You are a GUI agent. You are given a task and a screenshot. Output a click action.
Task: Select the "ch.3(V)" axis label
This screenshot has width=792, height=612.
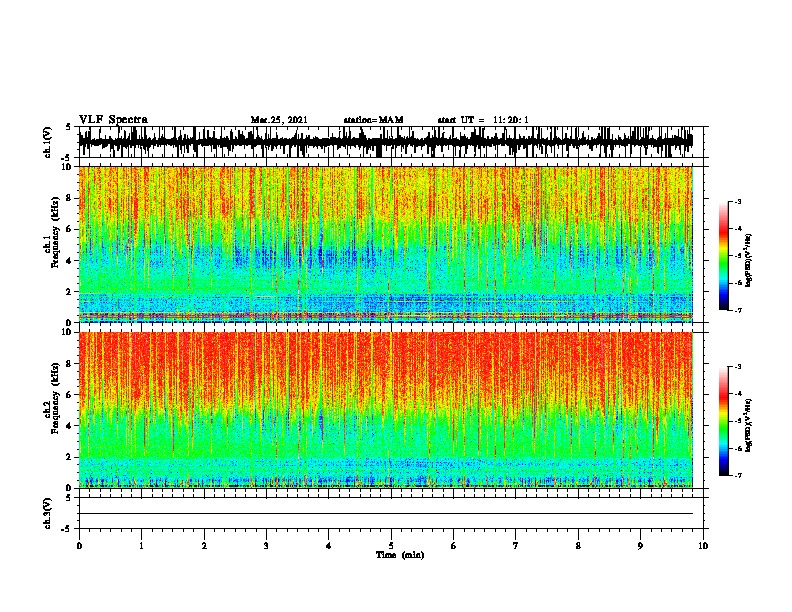click(x=47, y=513)
